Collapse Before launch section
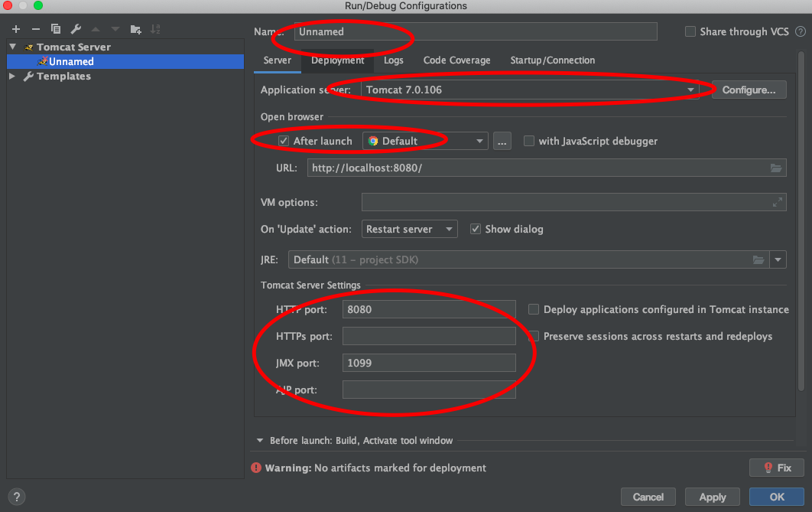Screen dimensions: 812x512 (x=260, y=441)
